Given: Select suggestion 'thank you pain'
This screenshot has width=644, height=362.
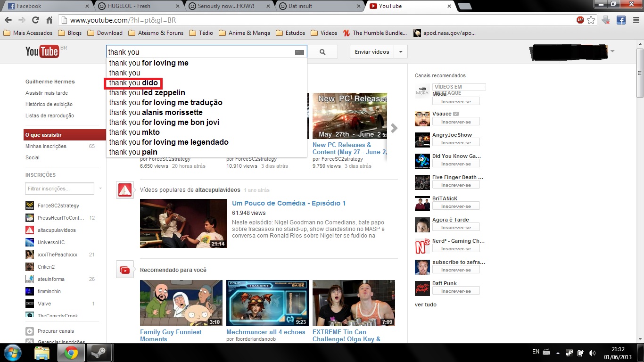Looking at the screenshot, I should pyautogui.click(x=206, y=152).
